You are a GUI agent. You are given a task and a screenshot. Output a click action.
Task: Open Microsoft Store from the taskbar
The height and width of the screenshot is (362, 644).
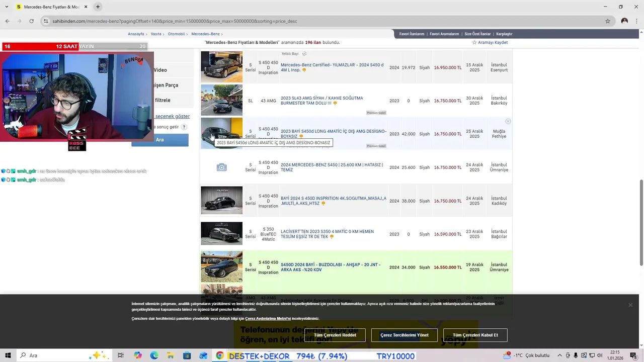pyautogui.click(x=187, y=355)
